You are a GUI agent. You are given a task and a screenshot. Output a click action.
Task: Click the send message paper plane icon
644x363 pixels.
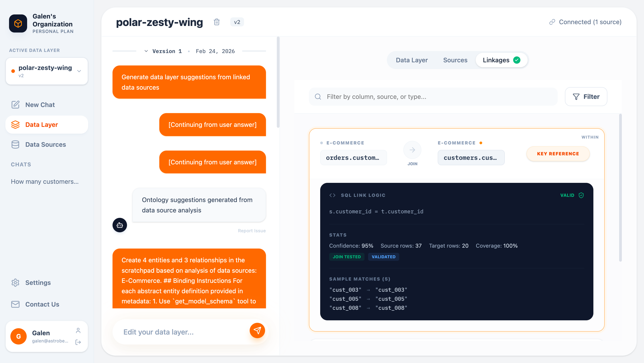257,330
